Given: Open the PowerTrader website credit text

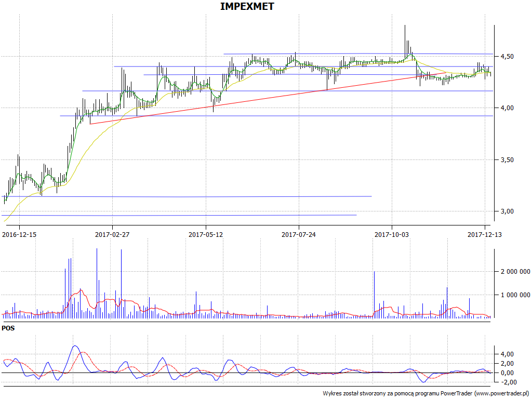Looking at the screenshot, I should 425,394.
